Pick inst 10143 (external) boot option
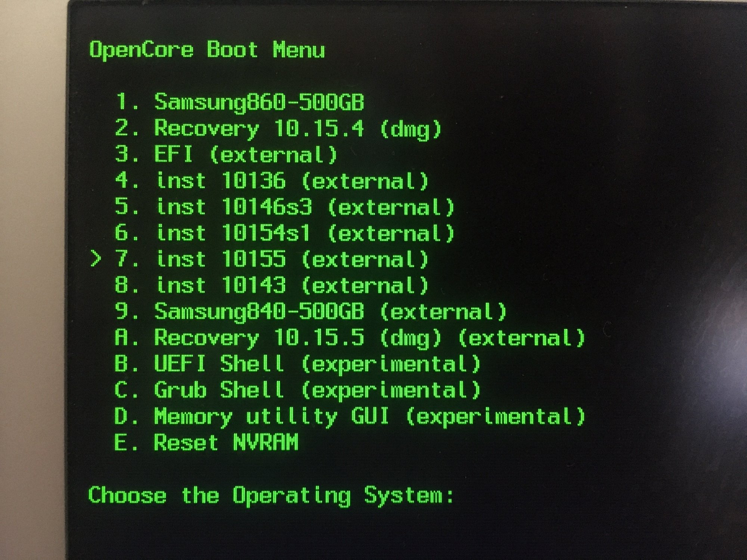Image resolution: width=747 pixels, height=560 pixels. [x=272, y=285]
